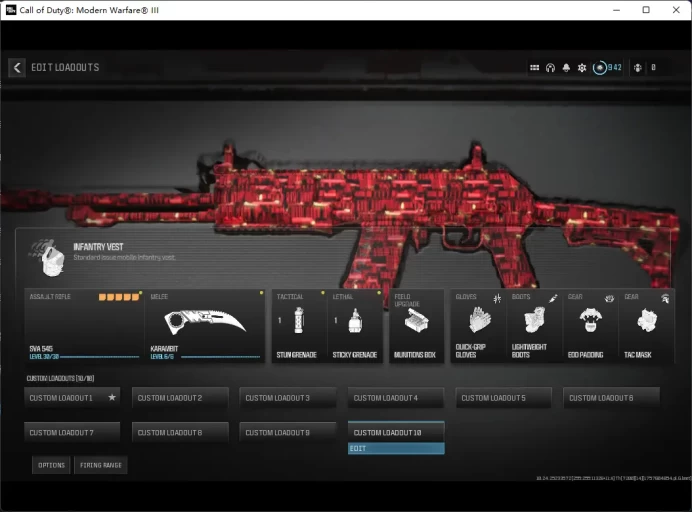The image size is (692, 512).
Task: Click the Karambit level progress bar
Action: pyautogui.click(x=220, y=357)
